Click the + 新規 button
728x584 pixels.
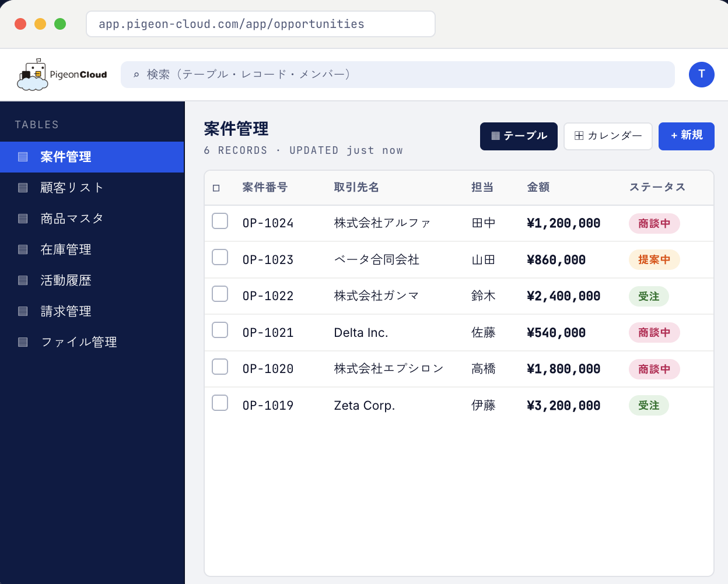(x=687, y=136)
